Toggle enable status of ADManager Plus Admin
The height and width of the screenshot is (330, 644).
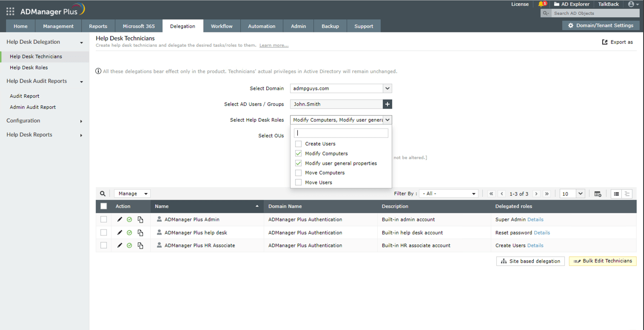[x=129, y=220]
